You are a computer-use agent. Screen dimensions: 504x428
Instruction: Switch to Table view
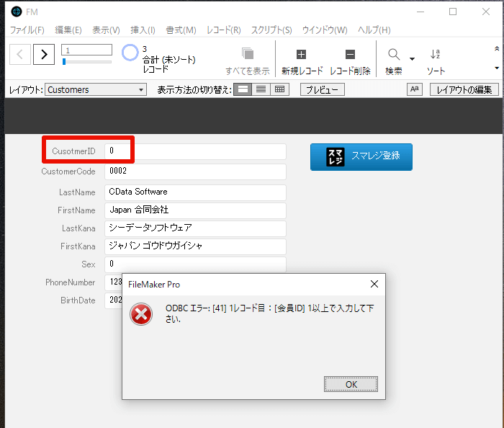tap(279, 89)
